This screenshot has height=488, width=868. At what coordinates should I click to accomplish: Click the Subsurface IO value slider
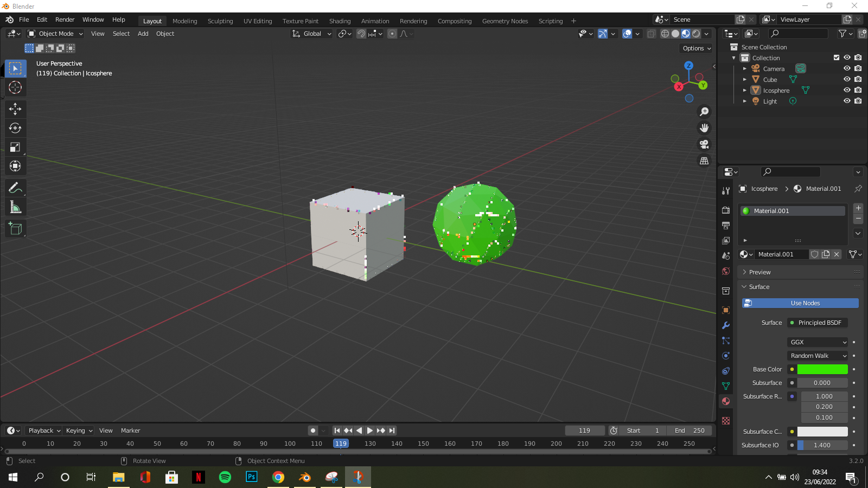(822, 445)
